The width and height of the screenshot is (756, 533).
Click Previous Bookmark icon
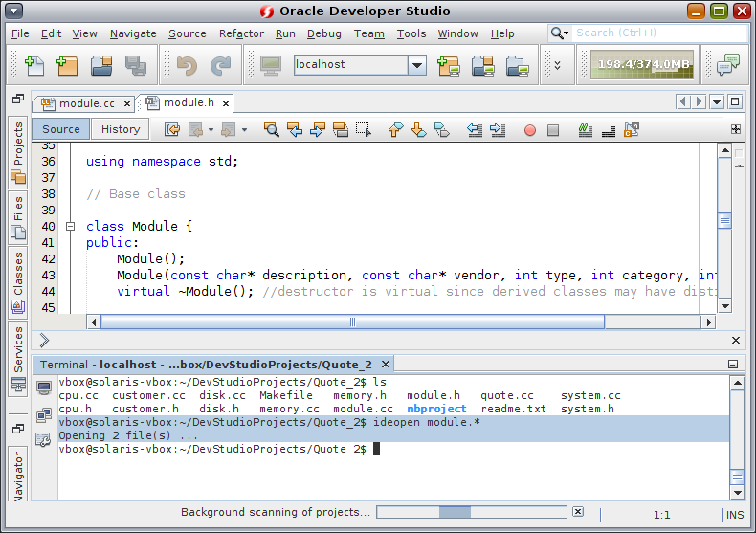395,129
